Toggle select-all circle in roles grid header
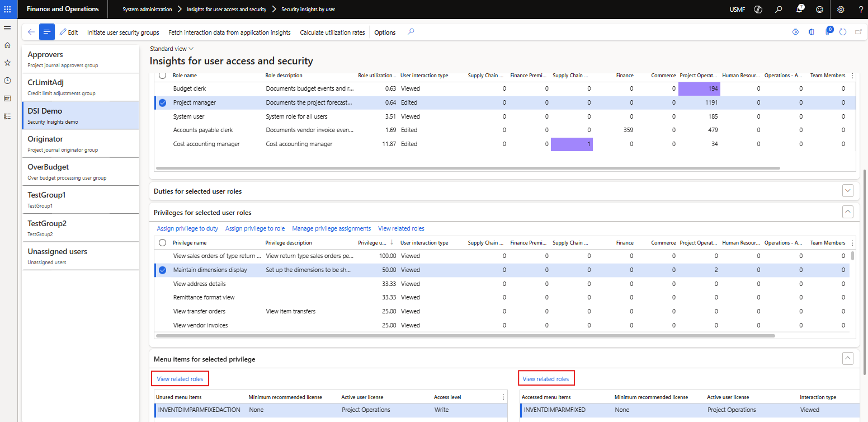This screenshot has height=422, width=868. (x=162, y=75)
